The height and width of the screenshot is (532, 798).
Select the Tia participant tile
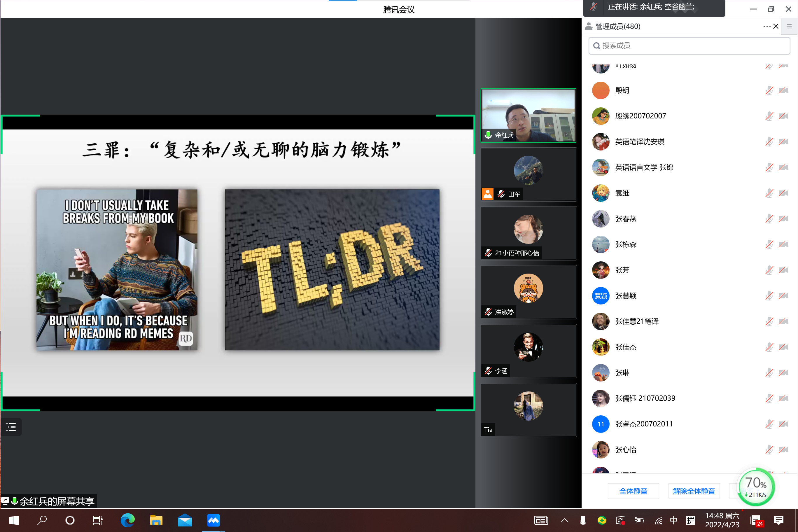tap(528, 410)
